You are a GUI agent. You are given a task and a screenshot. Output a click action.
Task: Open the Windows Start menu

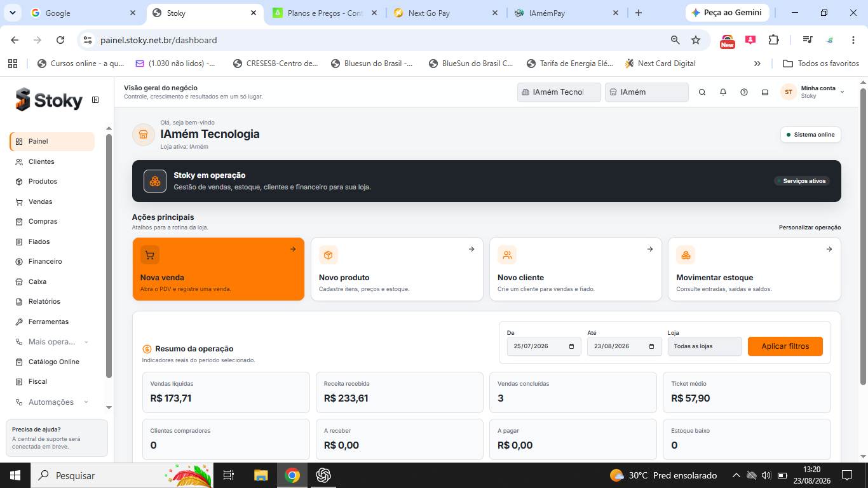click(x=15, y=475)
